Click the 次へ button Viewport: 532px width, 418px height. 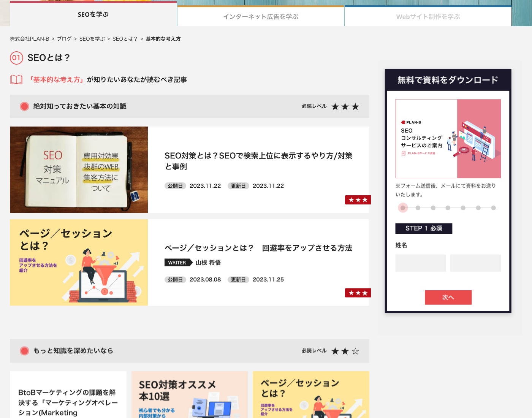[x=448, y=298]
